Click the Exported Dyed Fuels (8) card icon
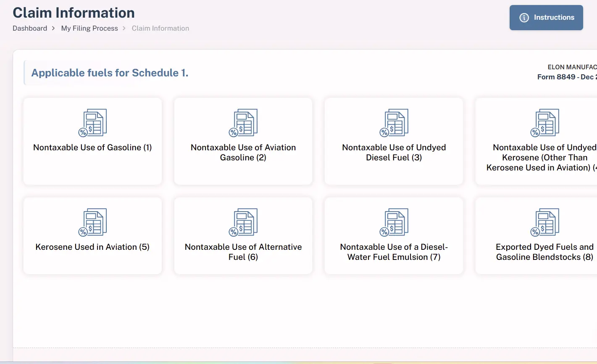The height and width of the screenshot is (364, 597). click(x=544, y=223)
